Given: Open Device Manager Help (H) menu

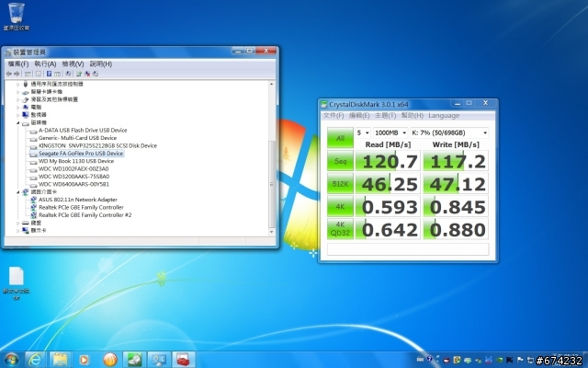Looking at the screenshot, I should (x=100, y=63).
